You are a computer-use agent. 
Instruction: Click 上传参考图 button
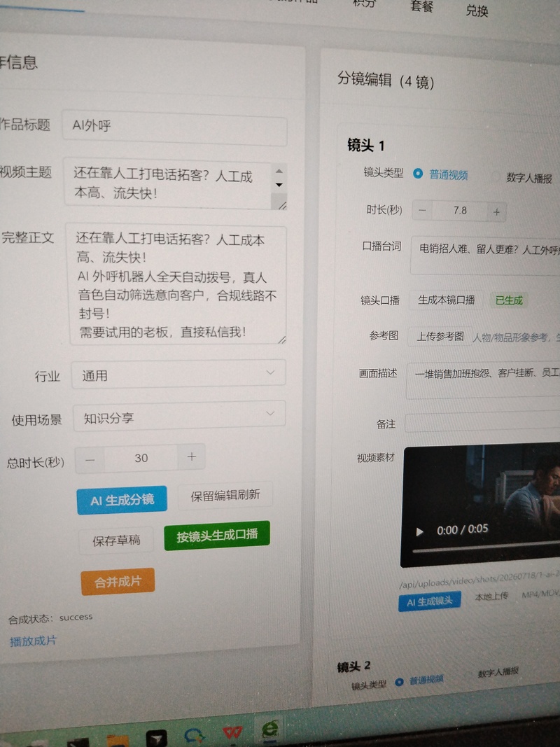440,336
